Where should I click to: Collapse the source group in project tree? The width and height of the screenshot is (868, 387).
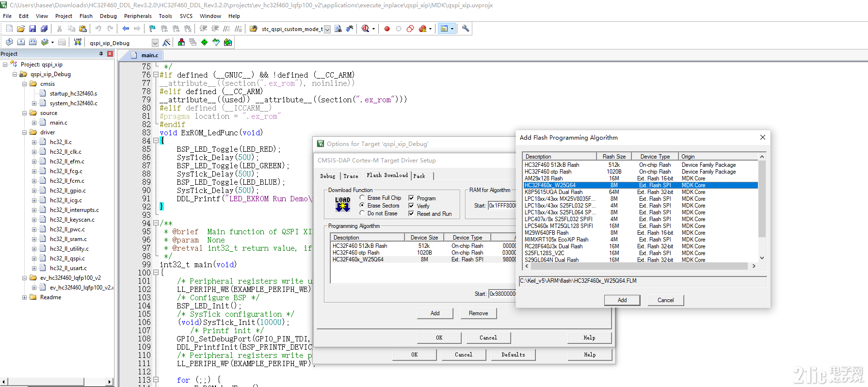(x=24, y=113)
